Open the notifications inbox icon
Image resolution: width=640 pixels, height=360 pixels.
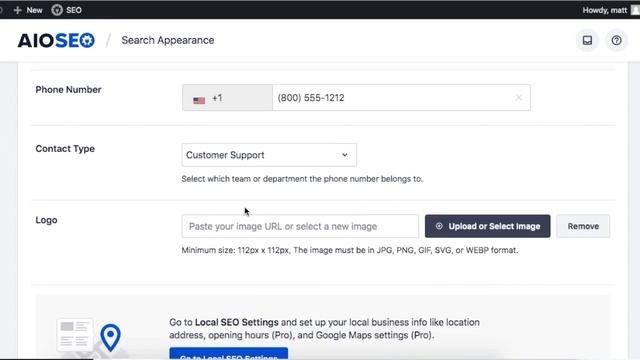pyautogui.click(x=587, y=40)
